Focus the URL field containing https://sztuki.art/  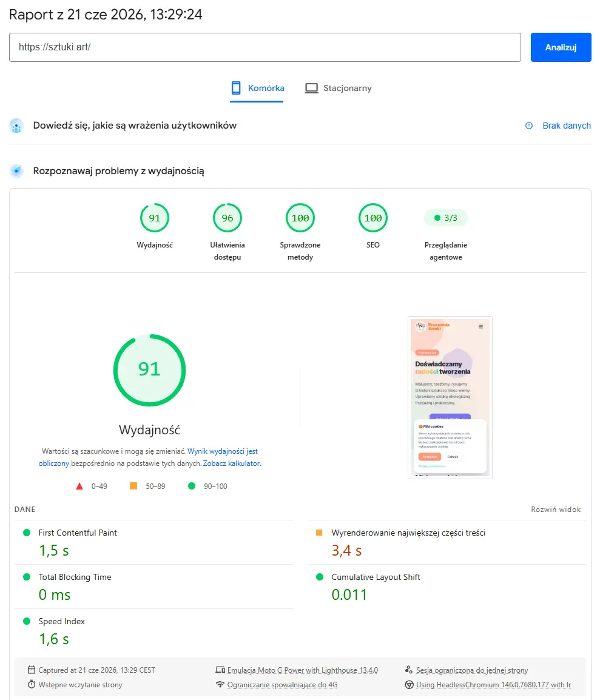[x=265, y=47]
